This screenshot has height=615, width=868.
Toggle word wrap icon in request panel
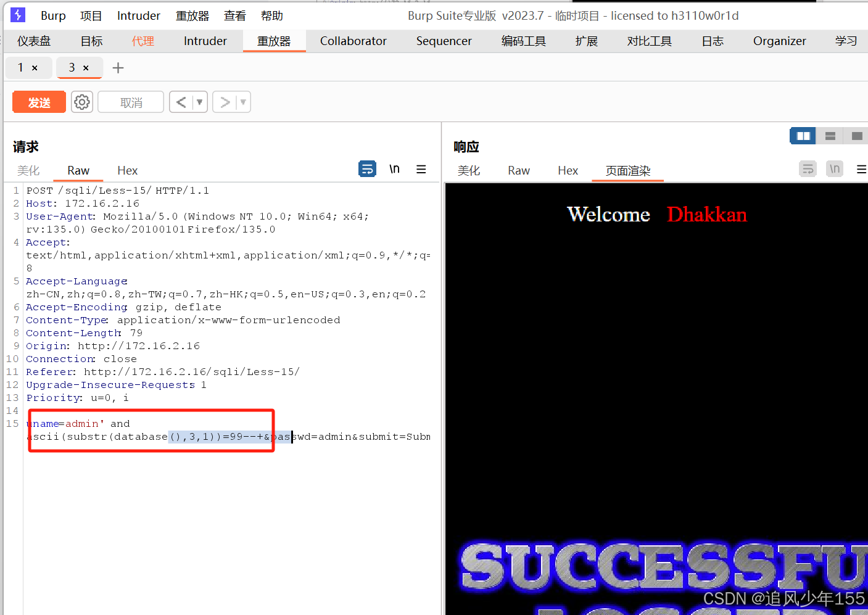pos(367,169)
